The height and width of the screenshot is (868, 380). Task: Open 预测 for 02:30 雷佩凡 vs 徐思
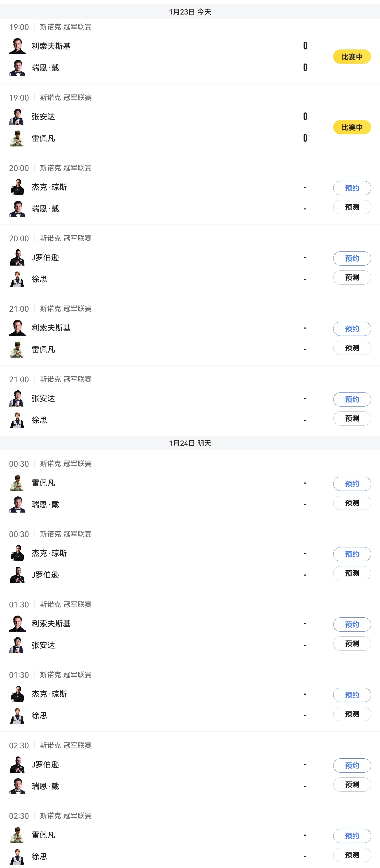click(x=352, y=855)
